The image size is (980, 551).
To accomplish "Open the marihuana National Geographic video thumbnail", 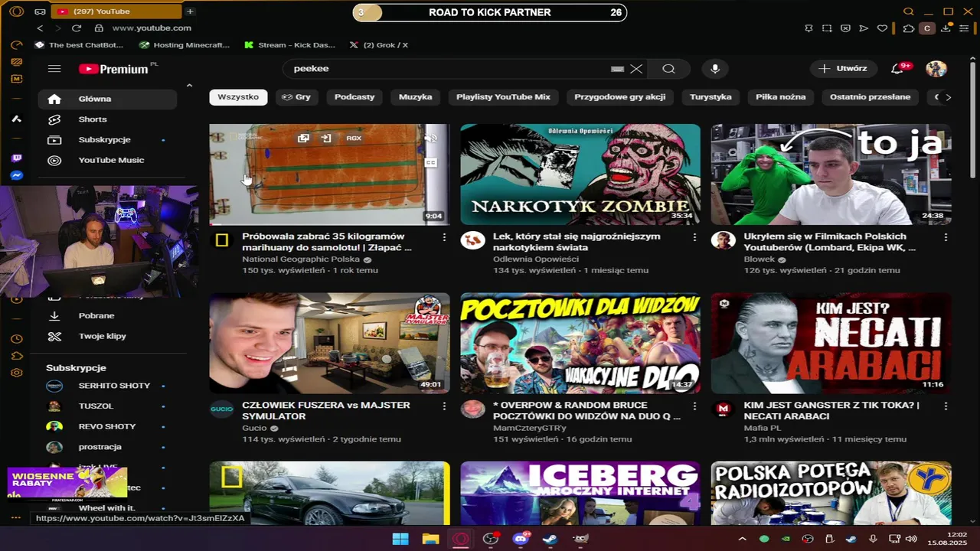I will tap(329, 174).
